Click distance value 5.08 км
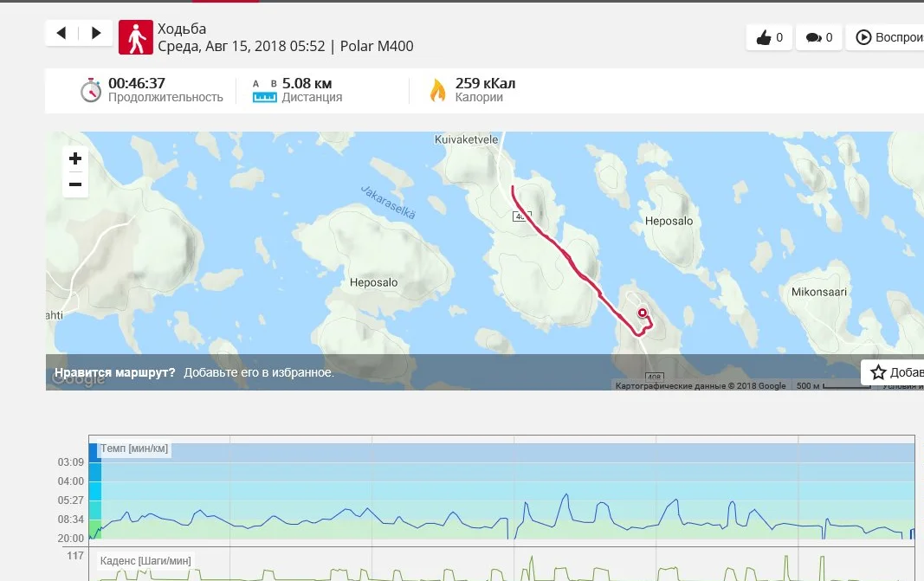924x581 pixels. [307, 83]
